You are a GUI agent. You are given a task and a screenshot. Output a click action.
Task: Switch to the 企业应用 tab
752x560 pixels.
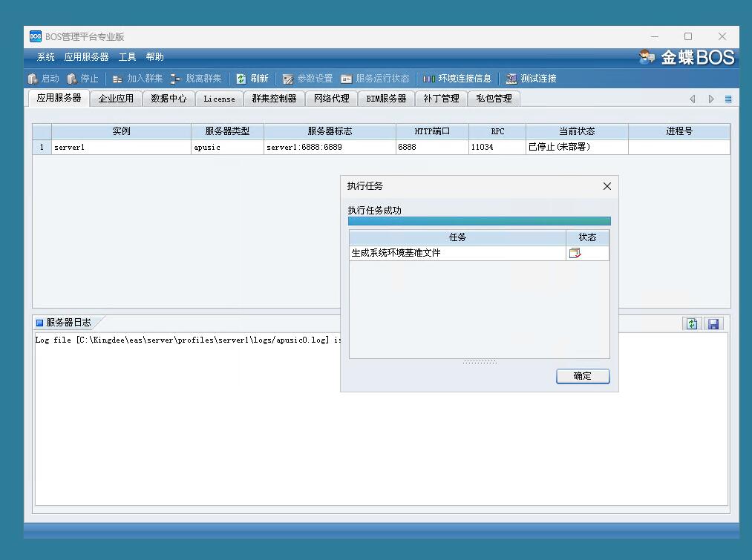click(116, 99)
